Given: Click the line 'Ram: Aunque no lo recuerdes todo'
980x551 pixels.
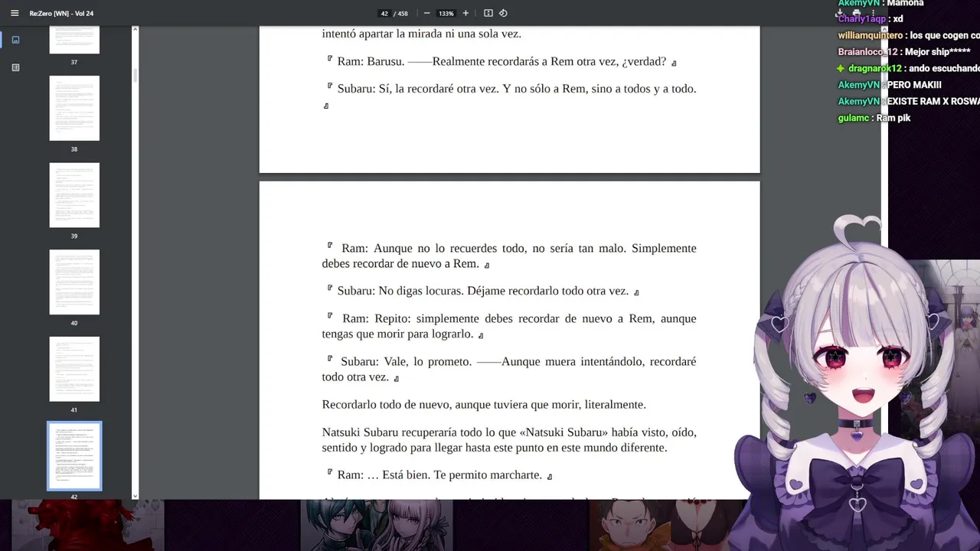Looking at the screenshot, I should tap(509, 256).
